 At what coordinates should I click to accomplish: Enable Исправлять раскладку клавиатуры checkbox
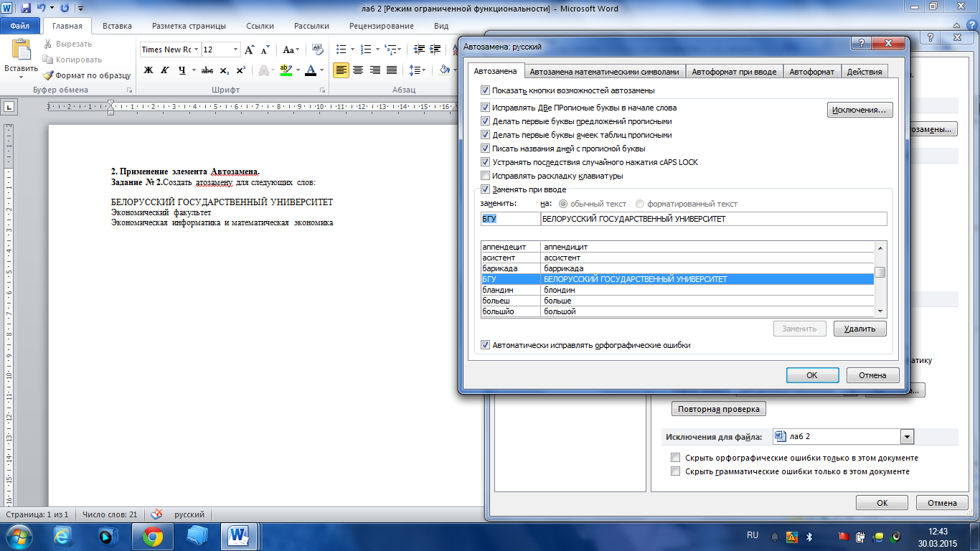tap(486, 176)
